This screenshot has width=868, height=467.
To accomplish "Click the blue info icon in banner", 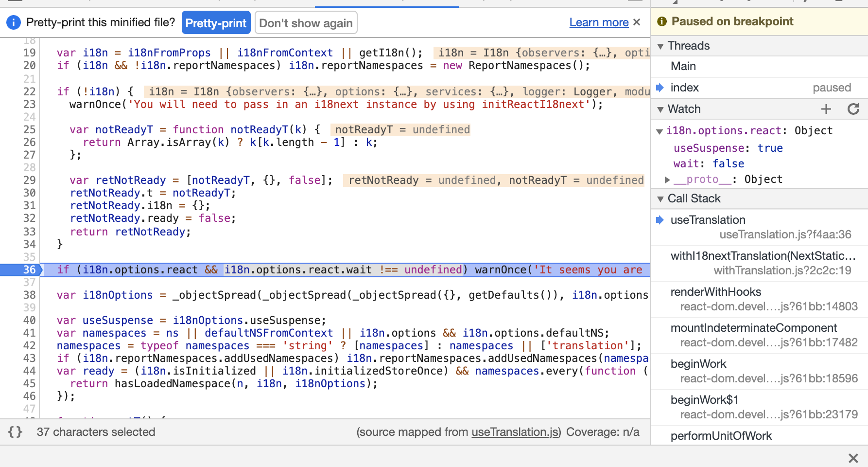I will (14, 22).
